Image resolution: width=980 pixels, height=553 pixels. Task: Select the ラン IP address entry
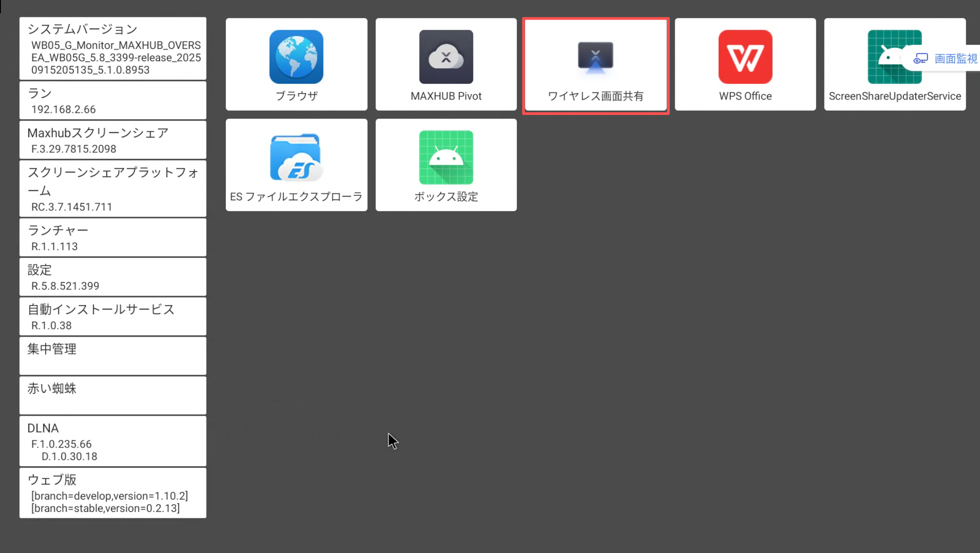113,100
